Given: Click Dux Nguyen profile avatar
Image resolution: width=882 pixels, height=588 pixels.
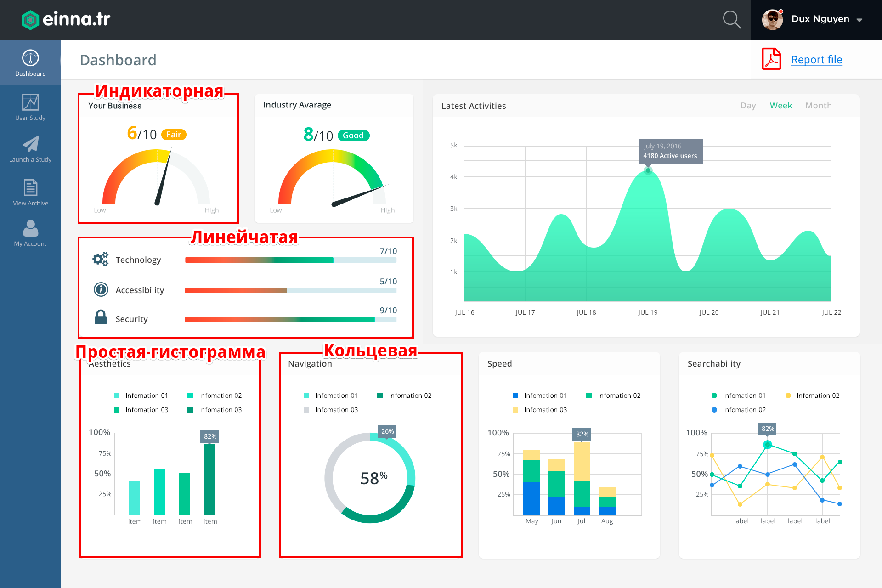Looking at the screenshot, I should coord(772,19).
